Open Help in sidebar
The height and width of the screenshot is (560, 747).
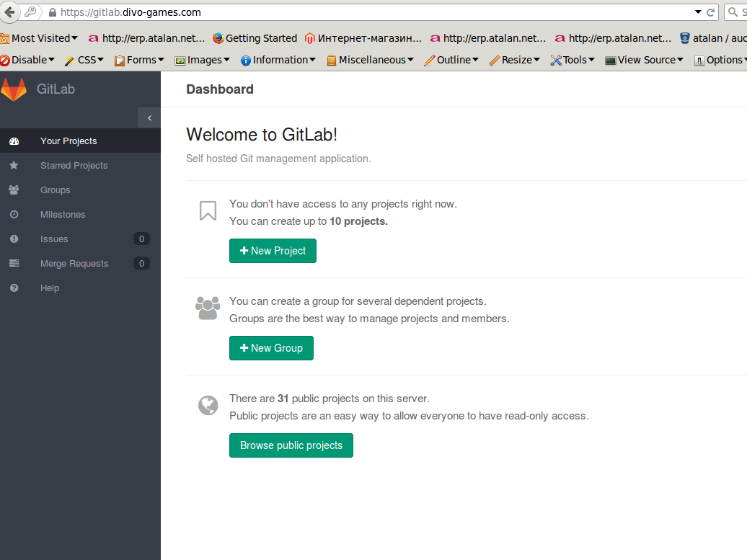click(x=80, y=288)
